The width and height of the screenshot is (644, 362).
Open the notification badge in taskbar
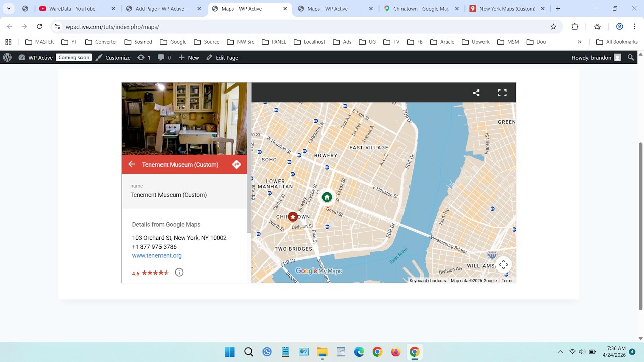tap(632, 352)
